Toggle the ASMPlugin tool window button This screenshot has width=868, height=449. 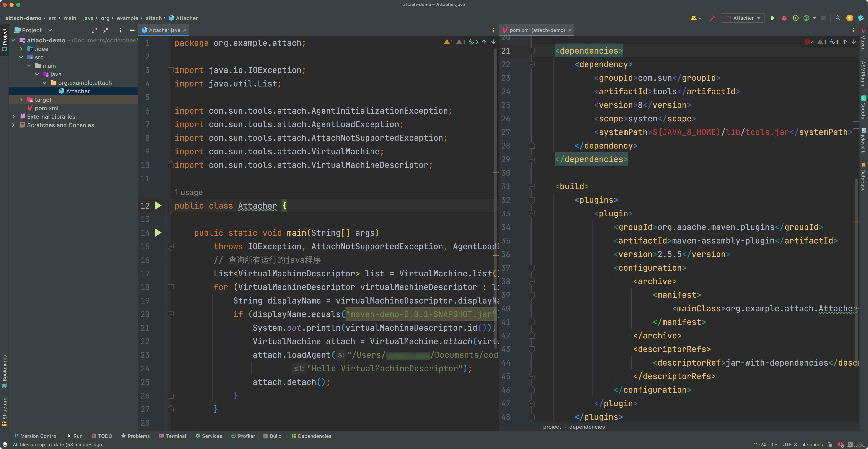tap(863, 73)
